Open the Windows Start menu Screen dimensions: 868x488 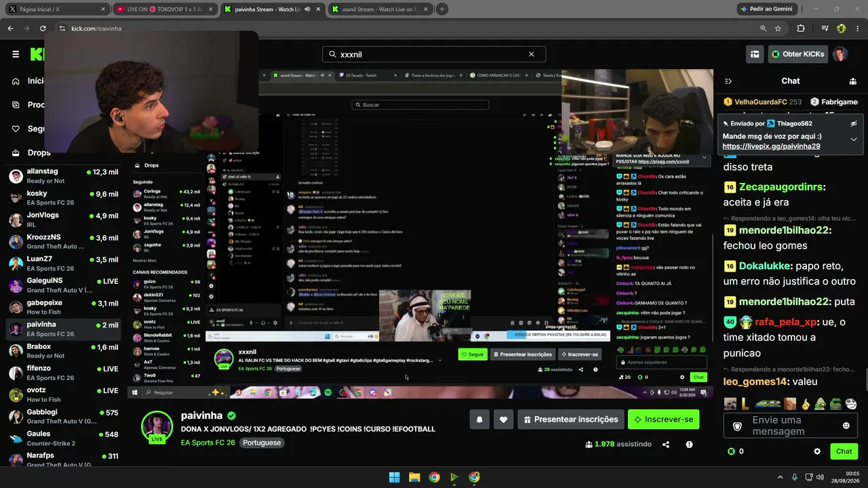coord(394,477)
